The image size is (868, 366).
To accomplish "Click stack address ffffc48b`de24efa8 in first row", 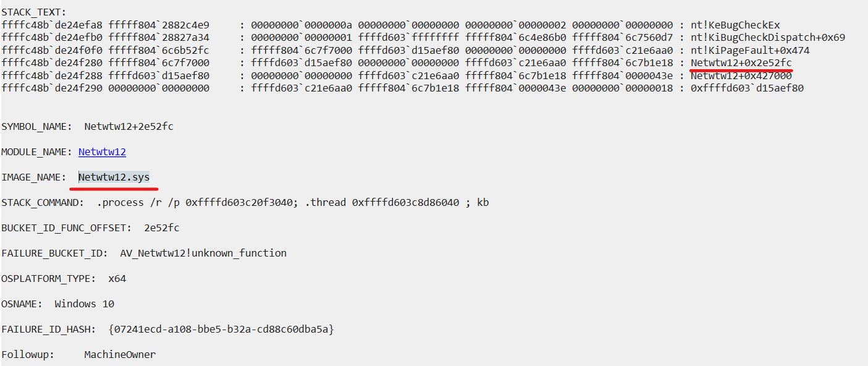I will (52, 25).
